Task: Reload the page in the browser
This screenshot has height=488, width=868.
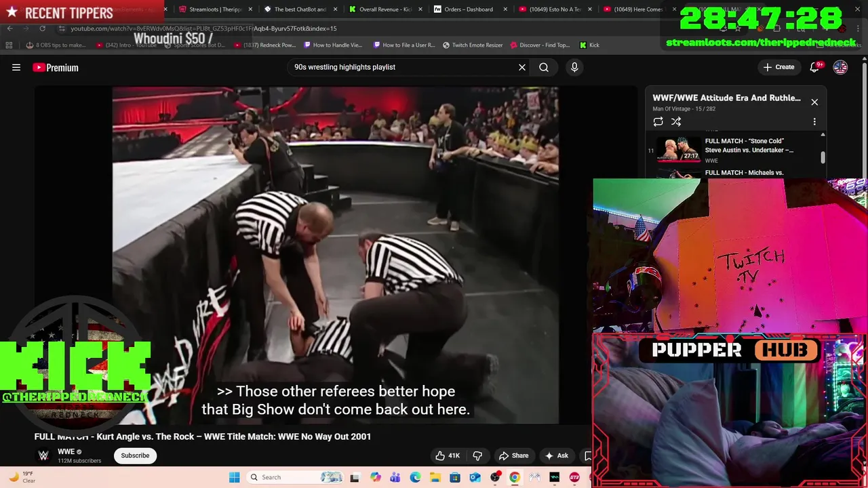Action: tap(42, 28)
